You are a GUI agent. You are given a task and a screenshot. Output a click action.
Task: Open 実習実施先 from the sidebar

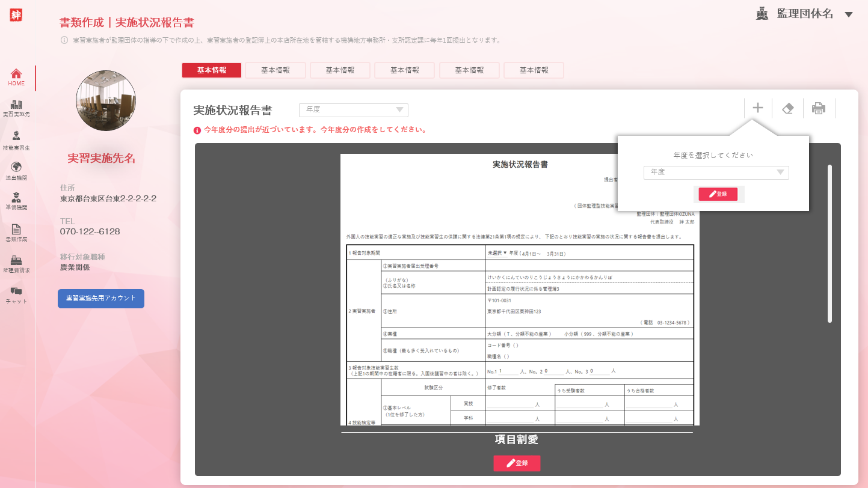(x=16, y=106)
